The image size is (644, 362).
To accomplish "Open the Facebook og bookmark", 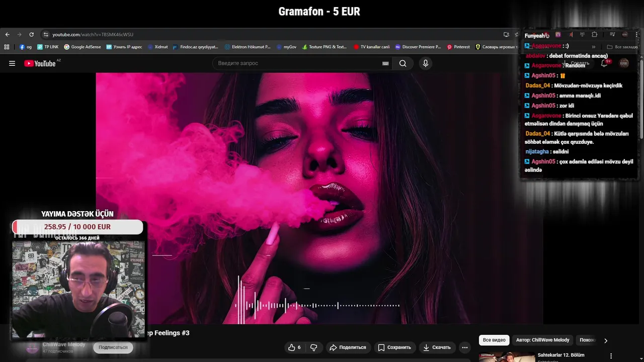I will coord(26,47).
